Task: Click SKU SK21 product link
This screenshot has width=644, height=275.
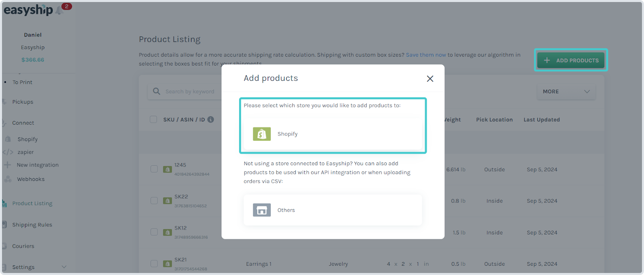Action: click(181, 260)
